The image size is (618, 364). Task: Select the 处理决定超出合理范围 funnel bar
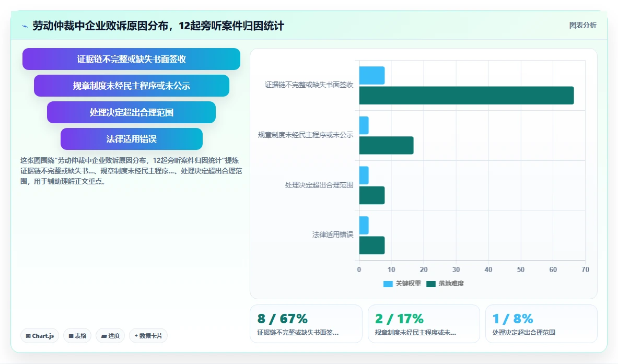[x=131, y=112]
